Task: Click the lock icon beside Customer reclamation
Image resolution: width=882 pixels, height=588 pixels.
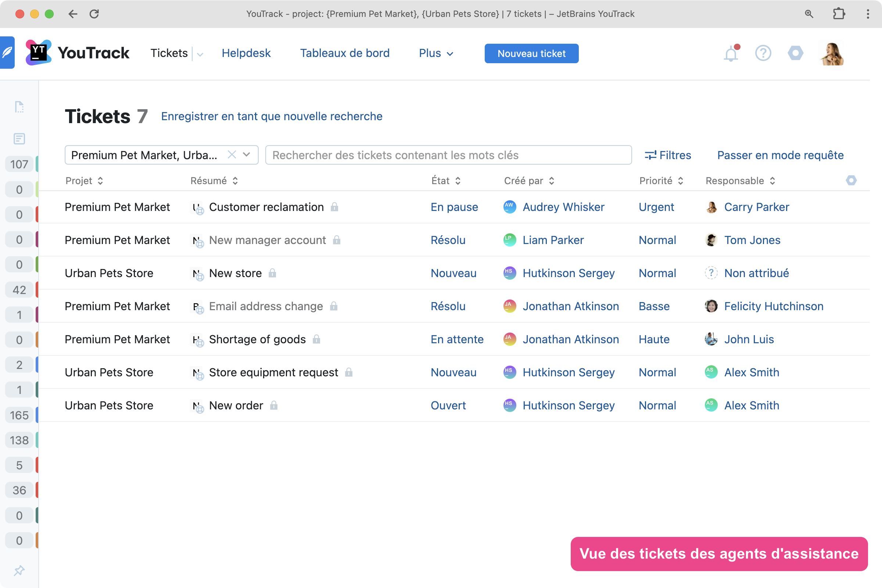Action: pos(334,207)
